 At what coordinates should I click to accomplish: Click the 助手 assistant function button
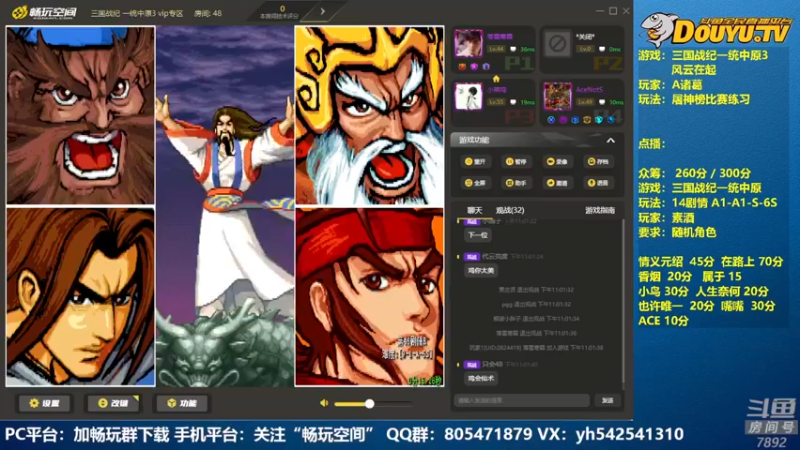pyautogui.click(x=516, y=183)
